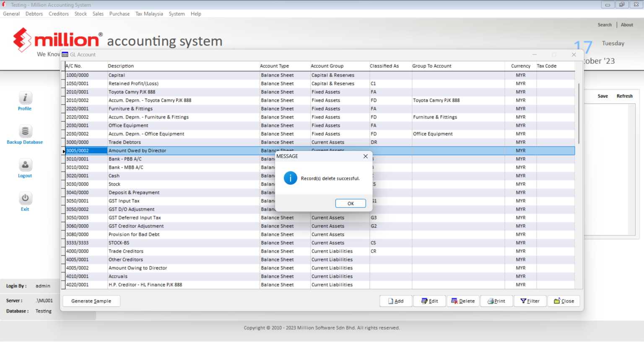Open the System menu
The width and height of the screenshot is (644, 342).
177,14
